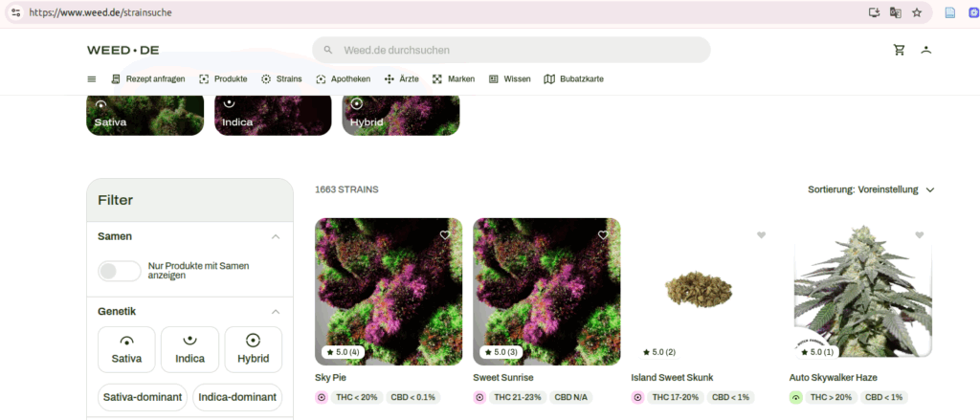Open the Hybrid category banner
980x420 pixels.
[401, 115]
